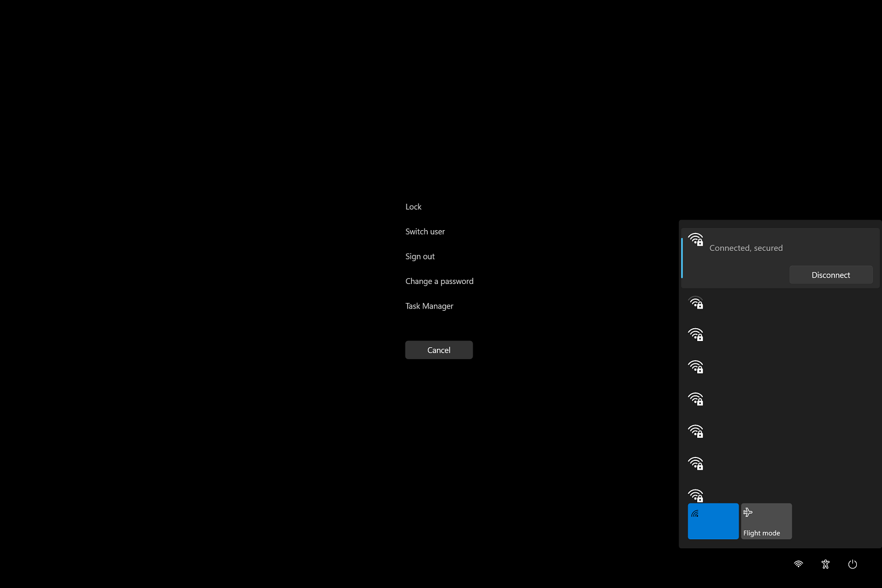Select the Lock option
The image size is (882, 588).
click(x=413, y=207)
